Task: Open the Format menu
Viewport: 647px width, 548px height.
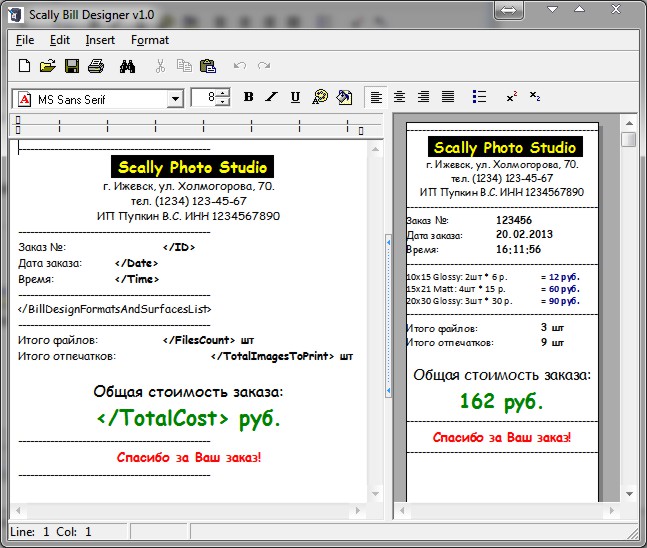Action: click(150, 40)
